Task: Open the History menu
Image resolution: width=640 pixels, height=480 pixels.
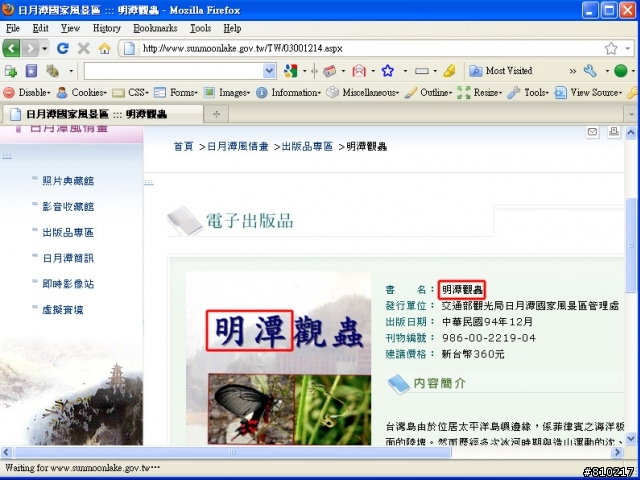Action: (x=107, y=29)
